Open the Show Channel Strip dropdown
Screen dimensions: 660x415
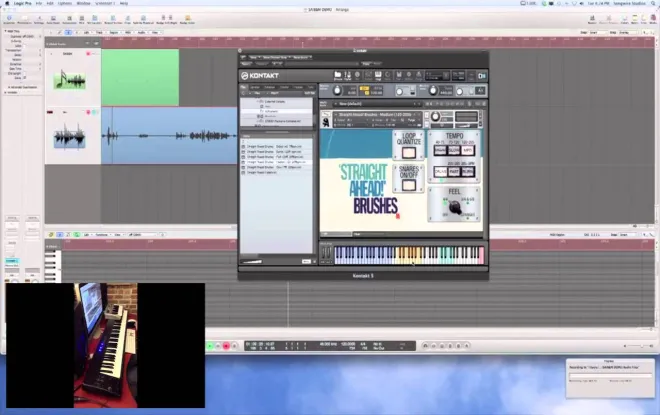pyautogui.click(x=277, y=57)
